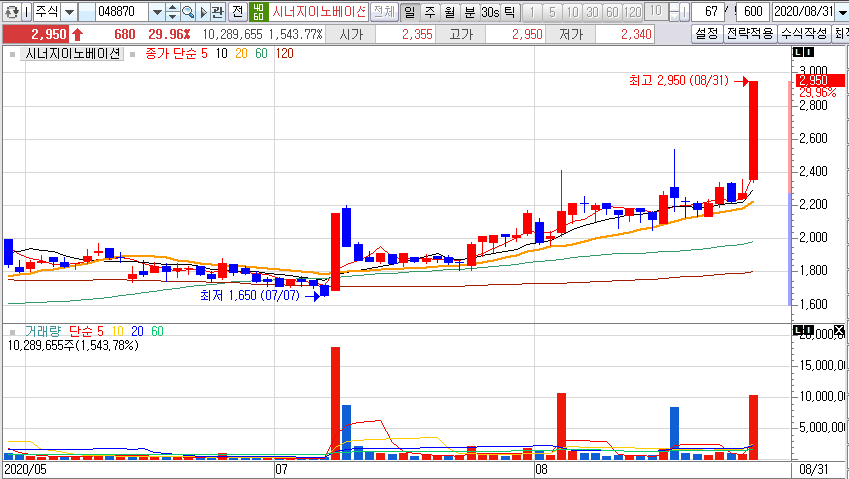Screen dimensions: 849x479
Task: Click the L icon on the volume panel
Action: click(x=799, y=330)
